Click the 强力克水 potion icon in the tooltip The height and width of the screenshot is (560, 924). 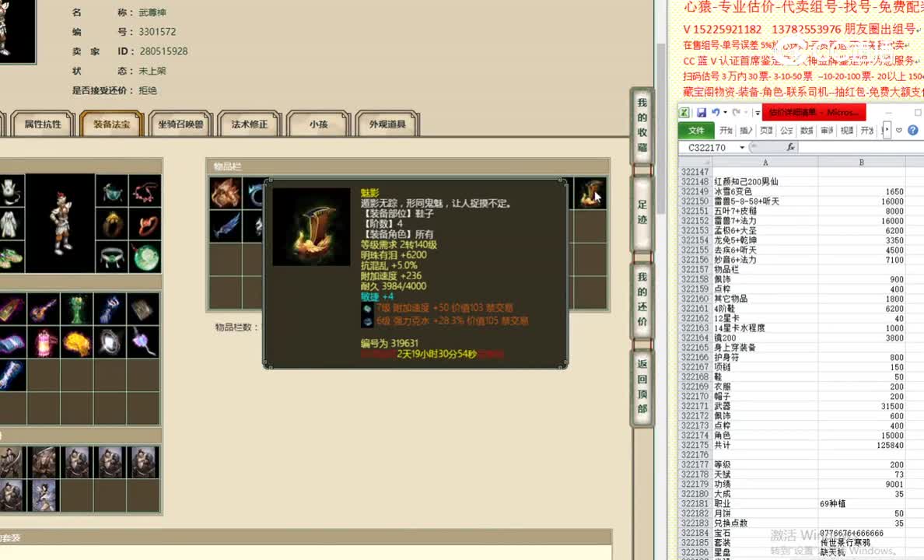coord(367,322)
